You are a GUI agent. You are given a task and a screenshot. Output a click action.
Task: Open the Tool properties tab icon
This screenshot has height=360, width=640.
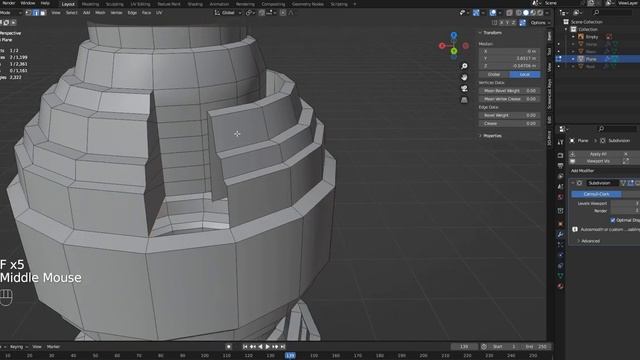point(560,142)
